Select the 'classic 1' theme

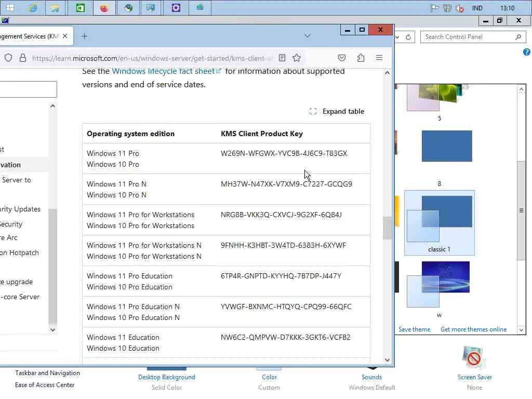pyautogui.click(x=440, y=223)
